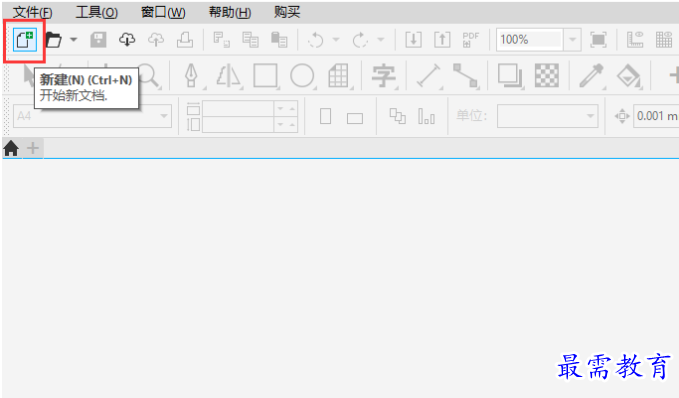This screenshot has width=679, height=398.
Task: Click the cloud download icon
Action: pos(127,40)
